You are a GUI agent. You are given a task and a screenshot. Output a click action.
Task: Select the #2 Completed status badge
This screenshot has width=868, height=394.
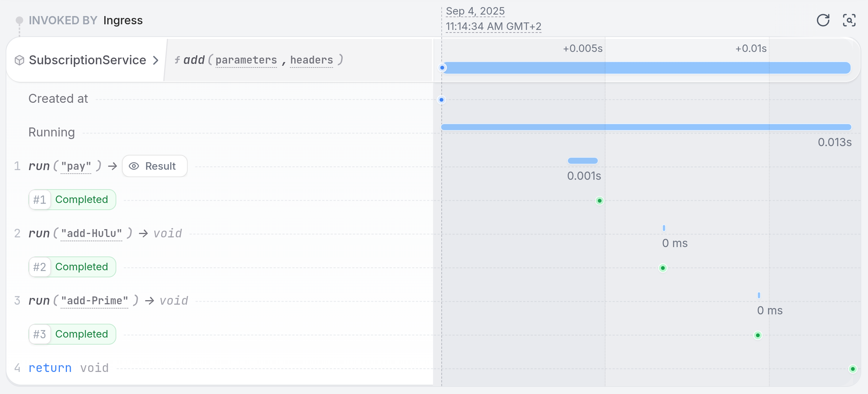coord(72,267)
